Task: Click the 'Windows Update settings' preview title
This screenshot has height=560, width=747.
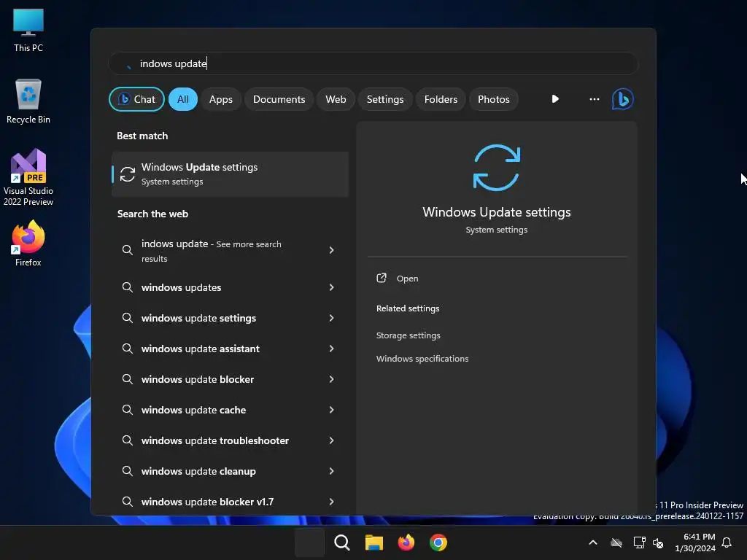Action: (496, 212)
